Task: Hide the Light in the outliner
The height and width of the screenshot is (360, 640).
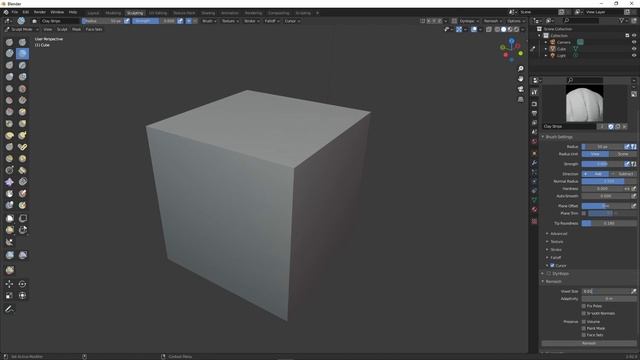Action: tap(634, 55)
